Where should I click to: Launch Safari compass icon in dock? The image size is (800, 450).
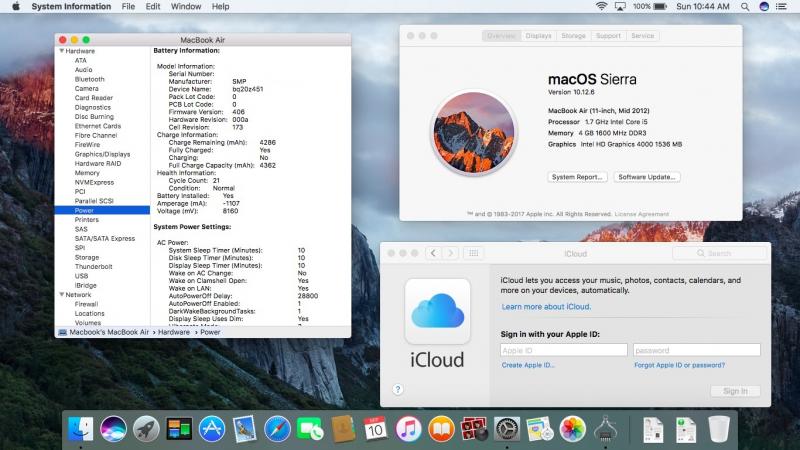tap(278, 429)
